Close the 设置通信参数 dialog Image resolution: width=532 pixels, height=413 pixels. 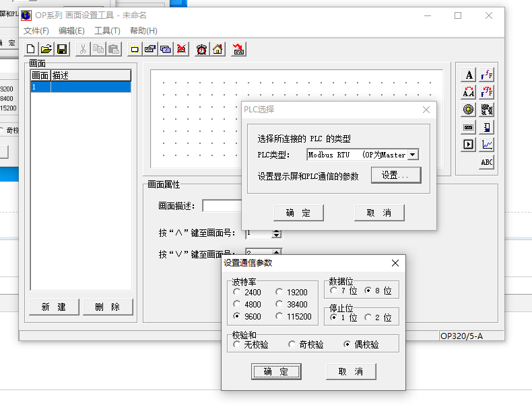[395, 263]
